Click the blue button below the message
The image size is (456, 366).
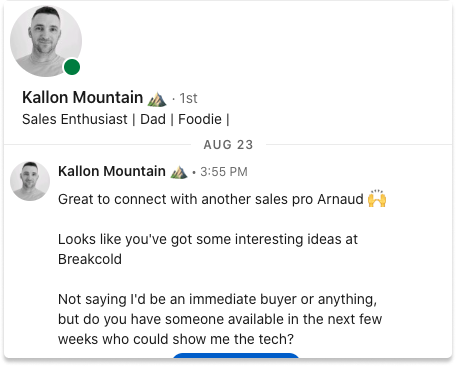(236, 356)
